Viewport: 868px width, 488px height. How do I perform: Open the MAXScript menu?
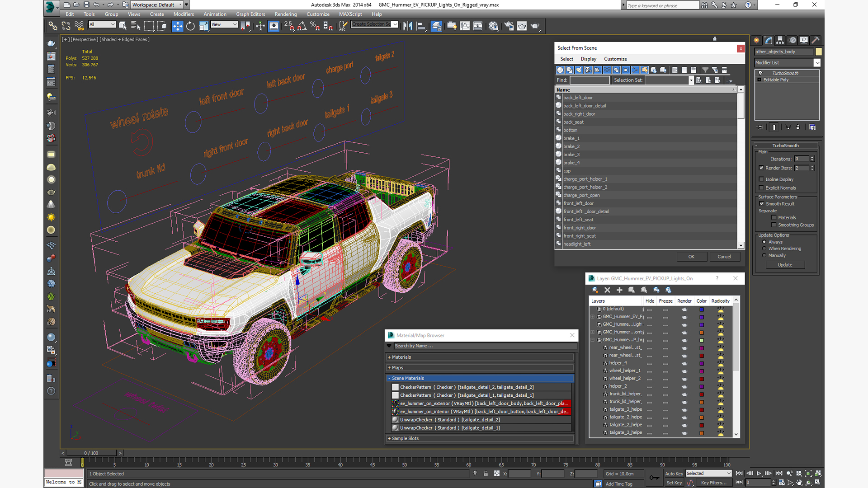coord(350,14)
